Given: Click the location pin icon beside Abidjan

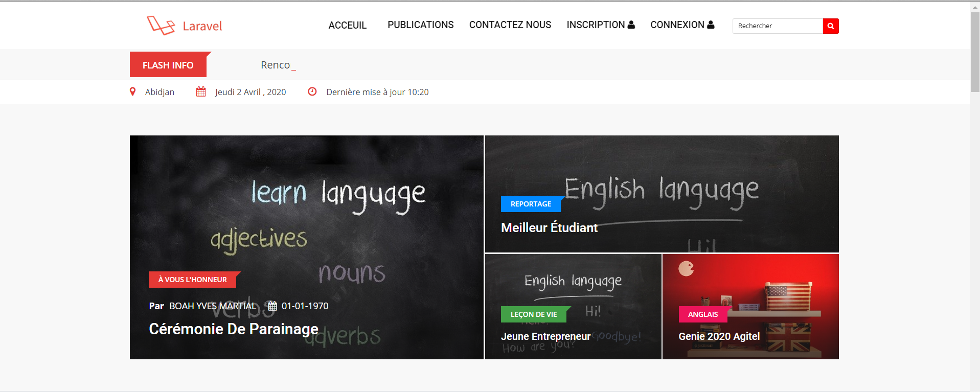Looking at the screenshot, I should 133,92.
